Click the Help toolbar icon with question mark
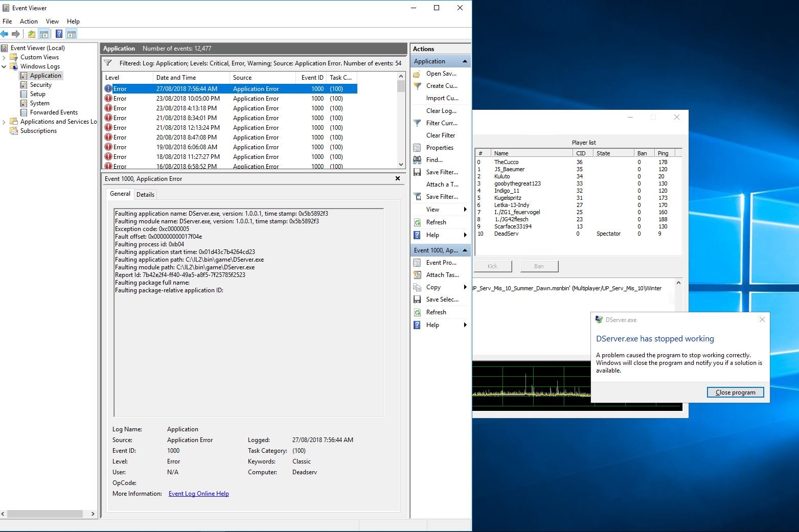 click(x=59, y=34)
